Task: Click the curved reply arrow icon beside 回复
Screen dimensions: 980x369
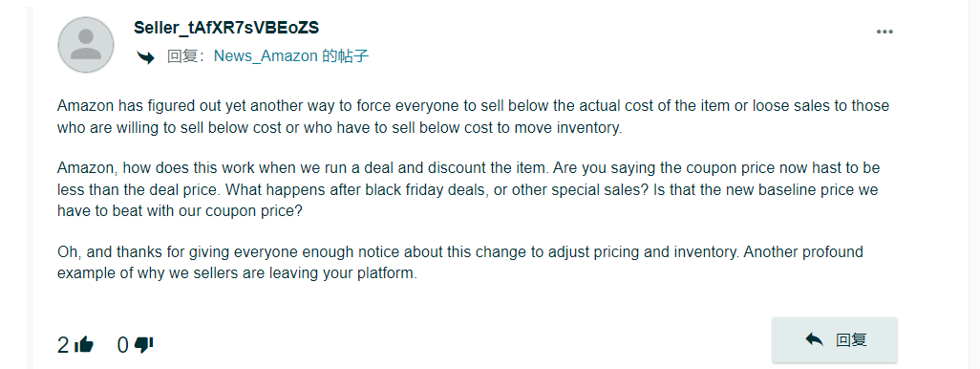Action: (x=145, y=57)
